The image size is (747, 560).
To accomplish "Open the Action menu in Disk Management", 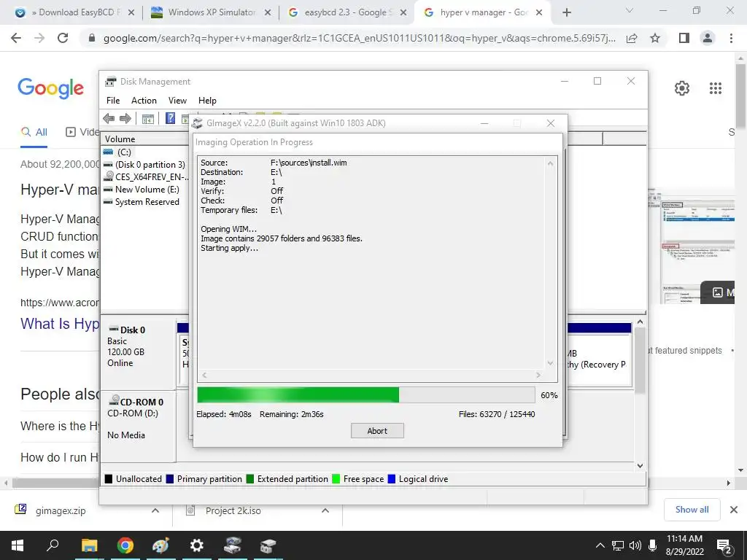I will tap(144, 101).
